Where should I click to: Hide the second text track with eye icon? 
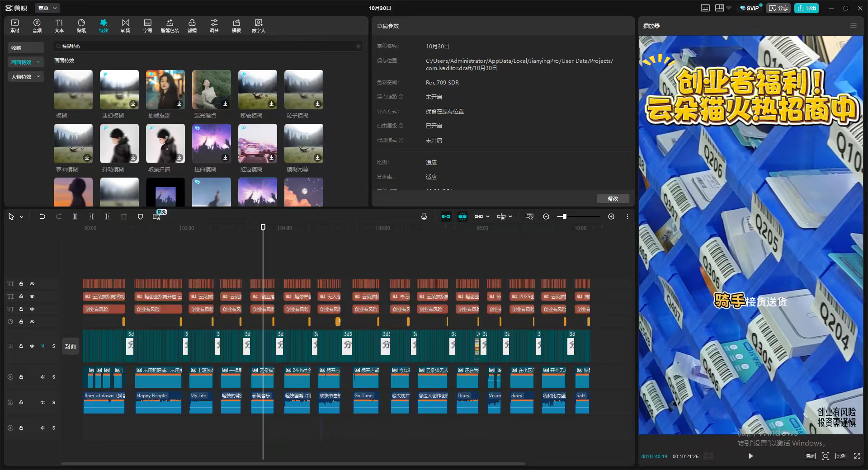(x=32, y=296)
